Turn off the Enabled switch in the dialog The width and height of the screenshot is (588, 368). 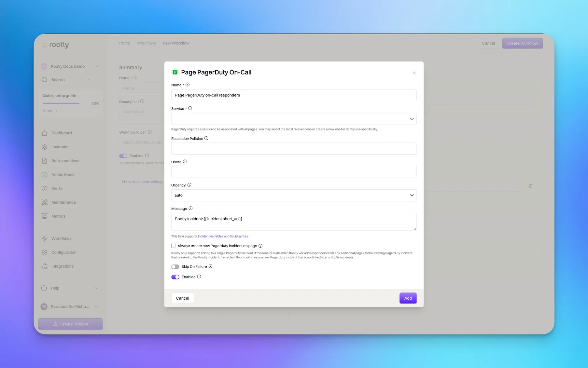tap(175, 277)
